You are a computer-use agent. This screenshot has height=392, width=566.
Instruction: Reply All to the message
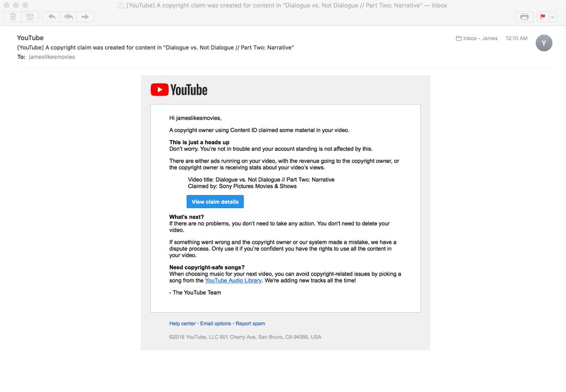tap(68, 17)
